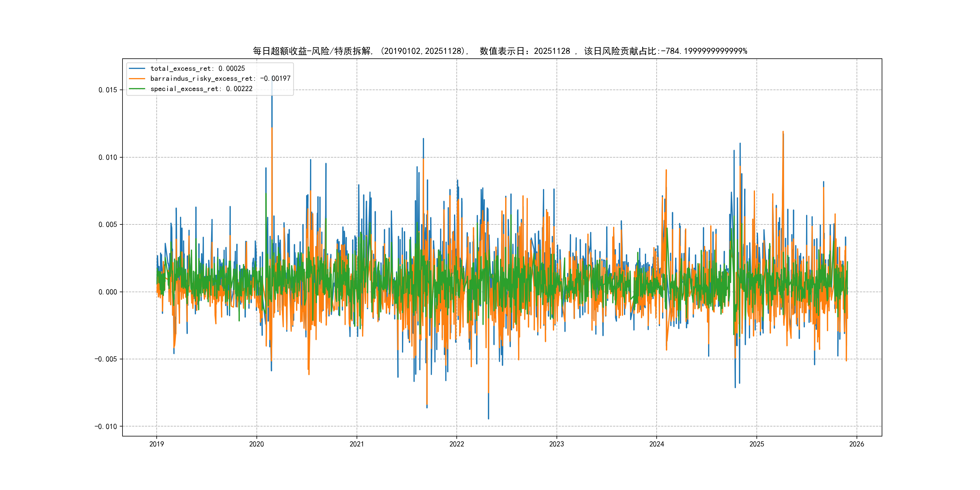
Task: Click the 2023 x-axis tick label
Action: coord(557,444)
